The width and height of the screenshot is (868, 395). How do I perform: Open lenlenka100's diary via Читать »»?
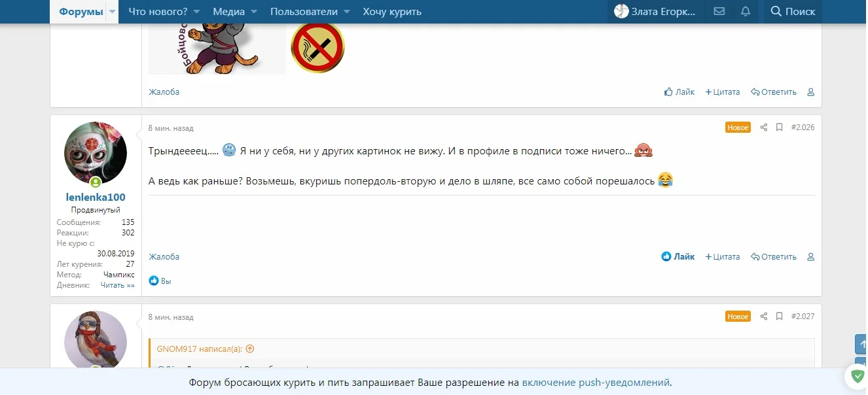point(118,284)
